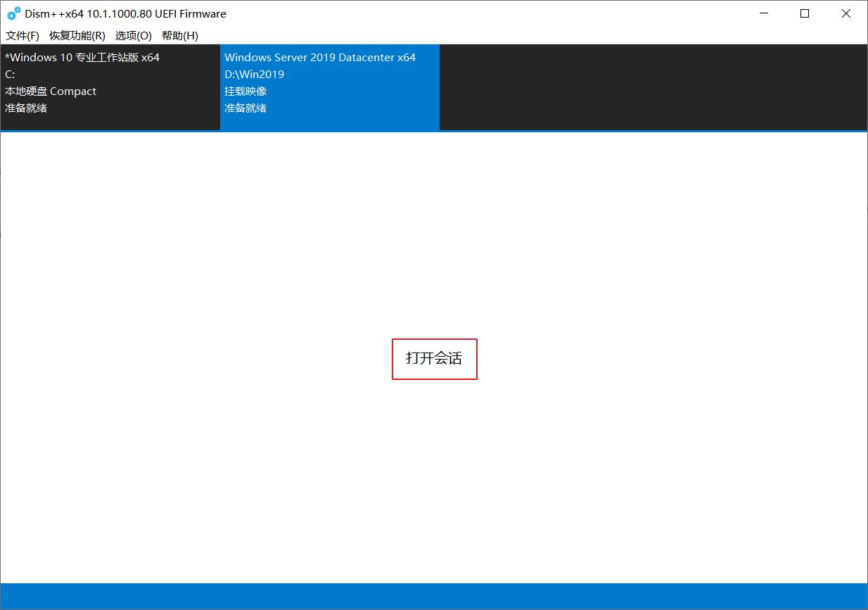Click the 打开会话 button

pos(434,359)
